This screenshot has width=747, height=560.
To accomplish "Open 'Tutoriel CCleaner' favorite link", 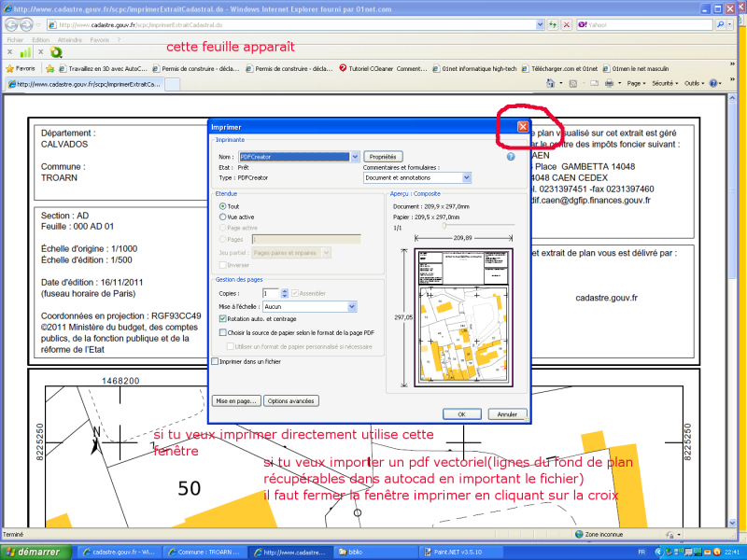I will pyautogui.click(x=383, y=68).
